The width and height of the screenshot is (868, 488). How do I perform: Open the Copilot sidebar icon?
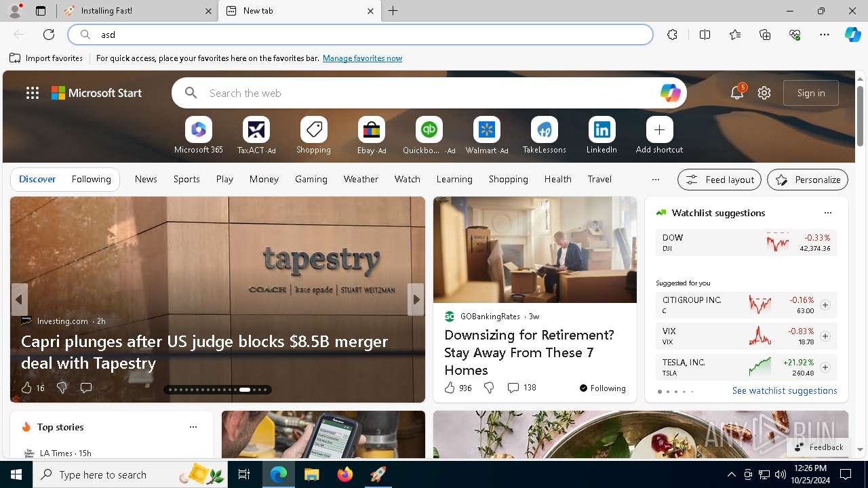852,35
